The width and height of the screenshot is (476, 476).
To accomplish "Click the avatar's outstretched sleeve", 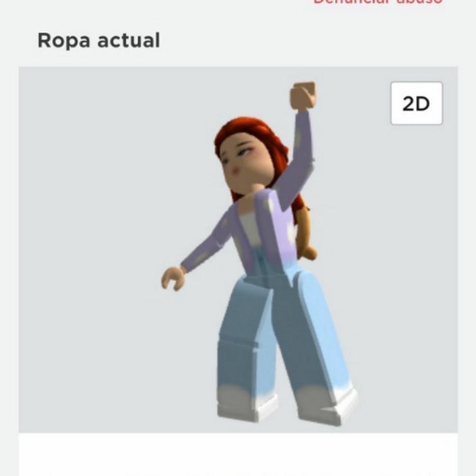I will coord(206,243).
